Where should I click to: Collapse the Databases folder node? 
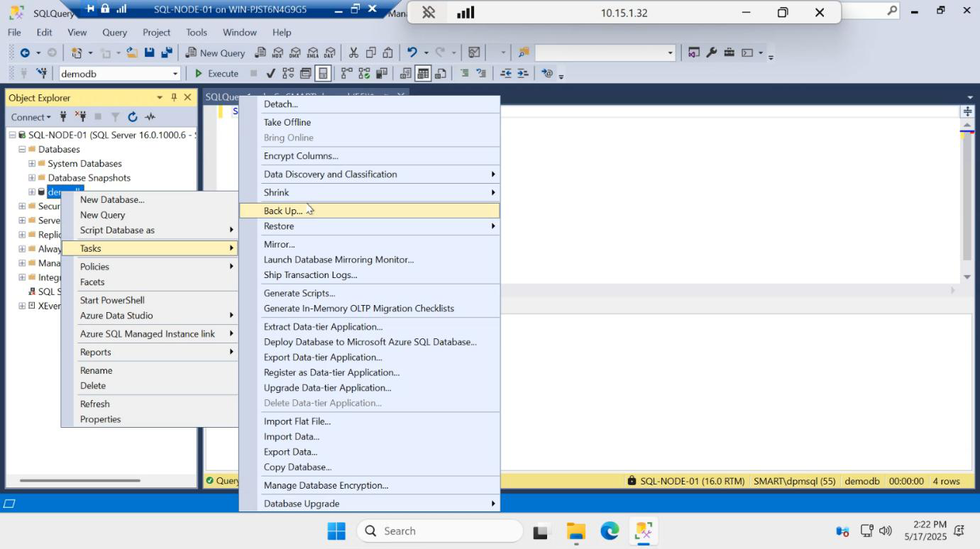[22, 149]
